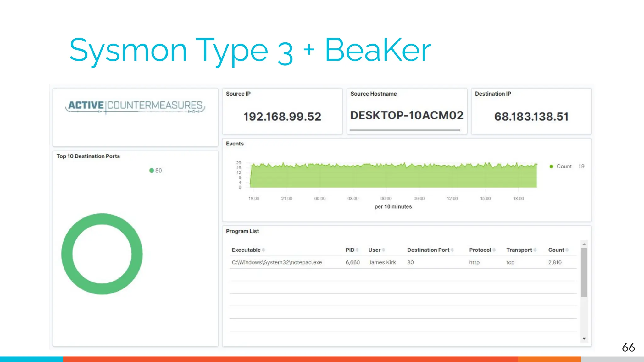The image size is (644, 362).
Task: Click the http protocol cell
Action: pos(474,262)
